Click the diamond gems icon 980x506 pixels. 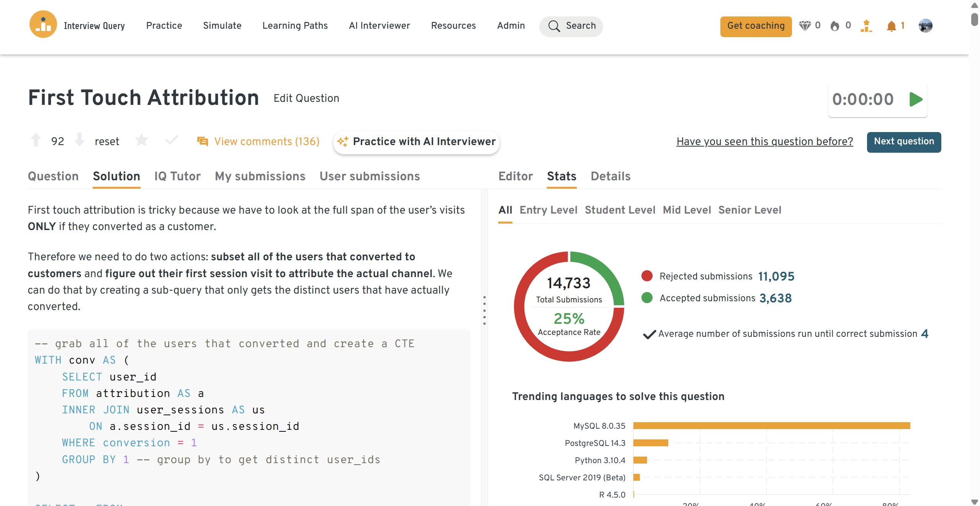tap(805, 26)
